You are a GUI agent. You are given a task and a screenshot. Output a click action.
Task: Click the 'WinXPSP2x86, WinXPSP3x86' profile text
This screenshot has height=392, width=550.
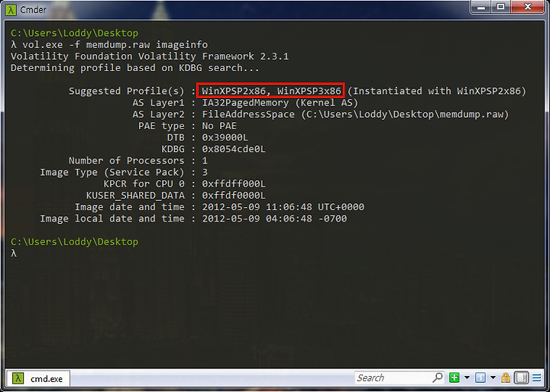[x=271, y=91]
